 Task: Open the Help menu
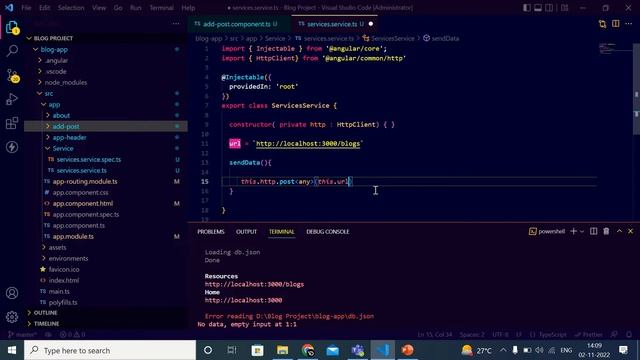point(188,8)
